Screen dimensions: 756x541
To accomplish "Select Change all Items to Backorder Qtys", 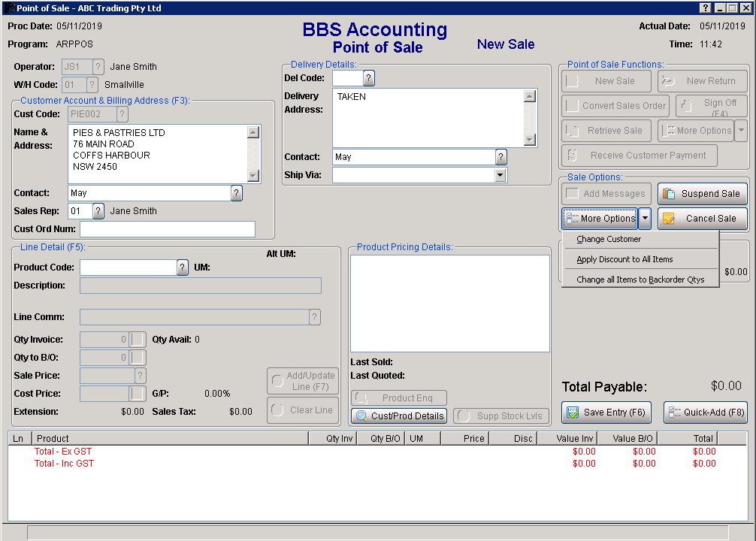I will tap(640, 280).
